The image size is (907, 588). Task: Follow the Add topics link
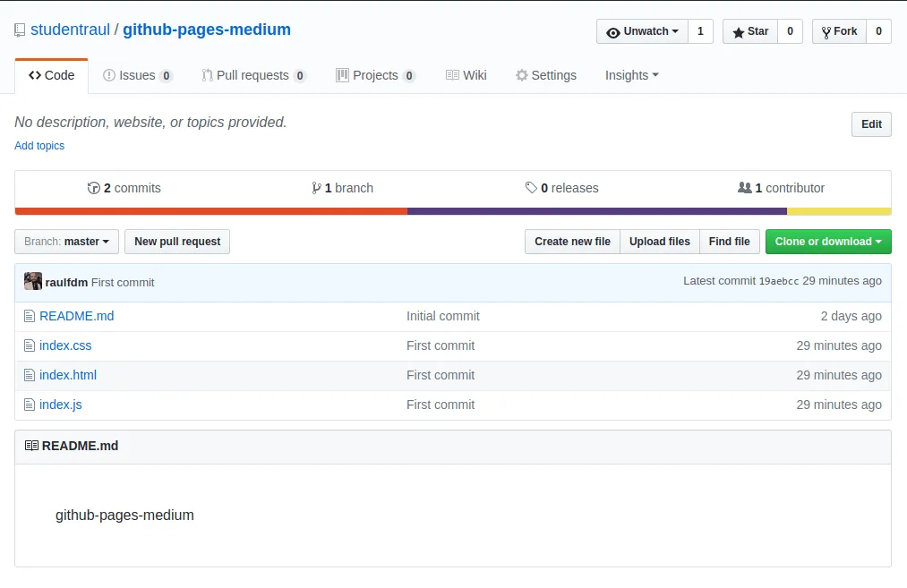39,146
